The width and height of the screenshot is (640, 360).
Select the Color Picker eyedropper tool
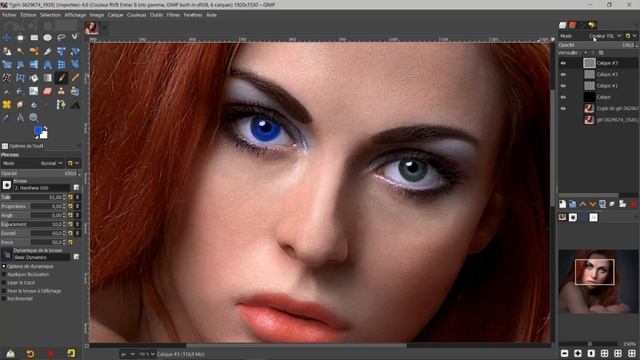pyautogui.click(x=7, y=118)
